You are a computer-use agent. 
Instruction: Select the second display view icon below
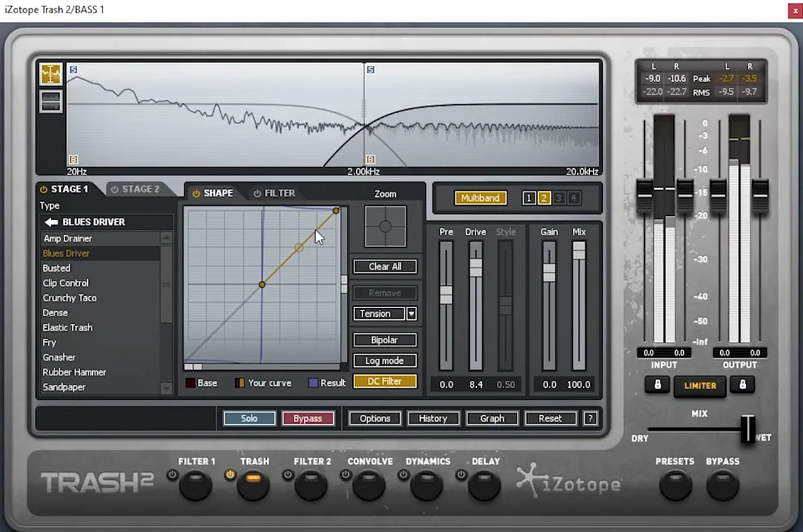[51, 101]
